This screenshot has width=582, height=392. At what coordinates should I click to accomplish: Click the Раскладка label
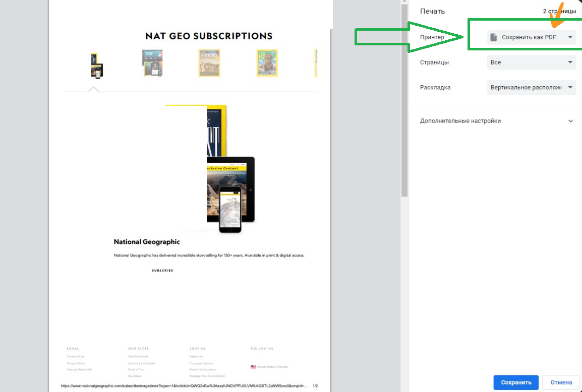pos(435,88)
